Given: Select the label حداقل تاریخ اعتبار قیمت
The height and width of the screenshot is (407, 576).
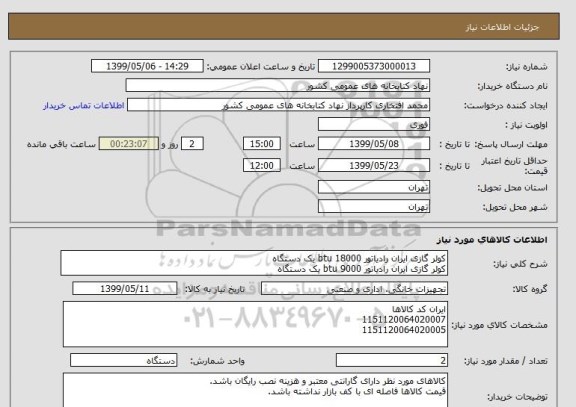Looking at the screenshot, I should pos(514,166).
